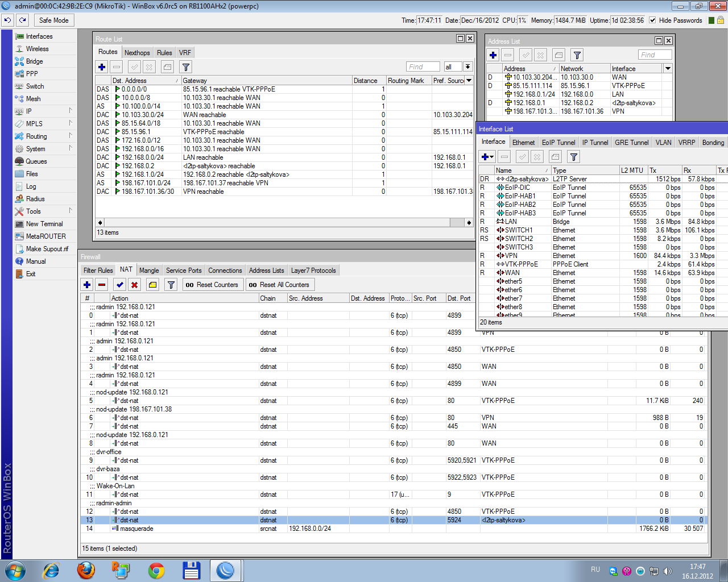This screenshot has height=582, width=728.
Task: Open the Layer7 Protocols tab in Firewall
Action: [313, 271]
